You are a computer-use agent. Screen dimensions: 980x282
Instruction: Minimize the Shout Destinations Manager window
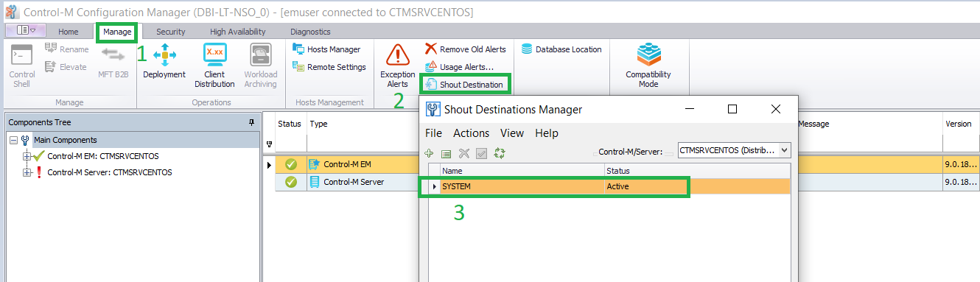point(689,109)
